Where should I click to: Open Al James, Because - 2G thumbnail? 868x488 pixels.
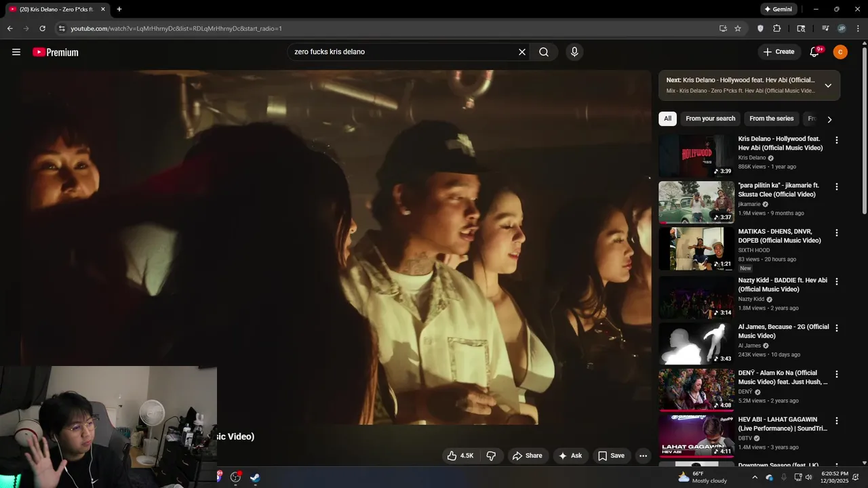tap(696, 344)
